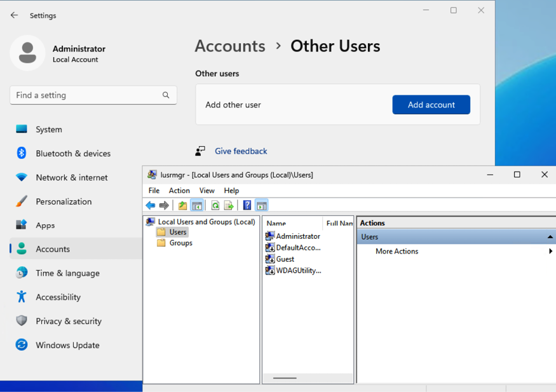
Task: Click the Back navigation arrow in lusrmgr toolbar
Action: [151, 205]
